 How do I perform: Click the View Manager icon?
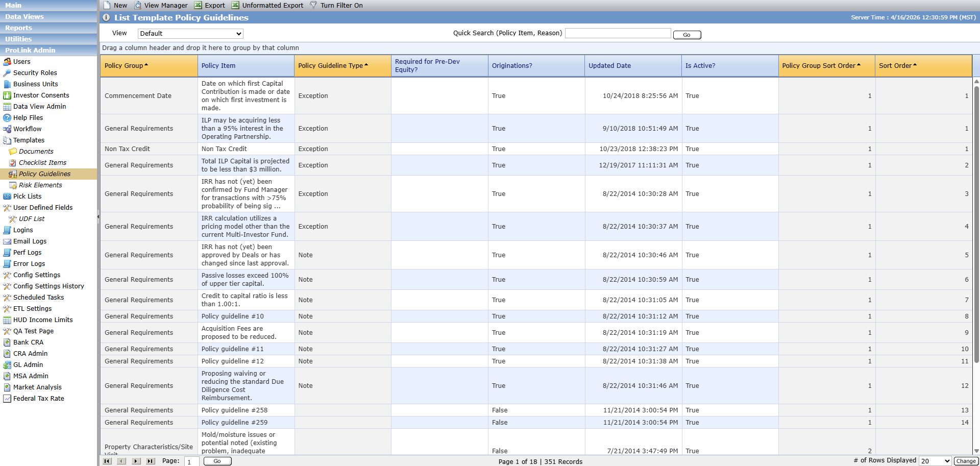point(138,5)
